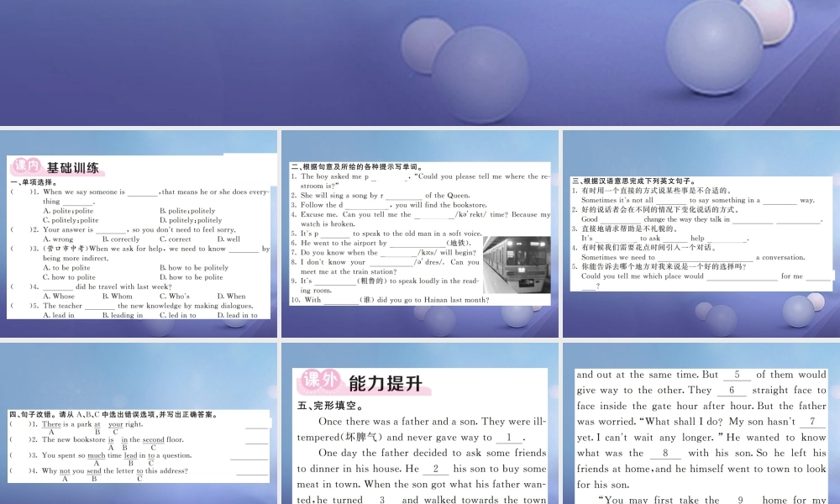Click option 'C. correct' in question 2
The width and height of the screenshot is (840, 504).
coord(176,239)
